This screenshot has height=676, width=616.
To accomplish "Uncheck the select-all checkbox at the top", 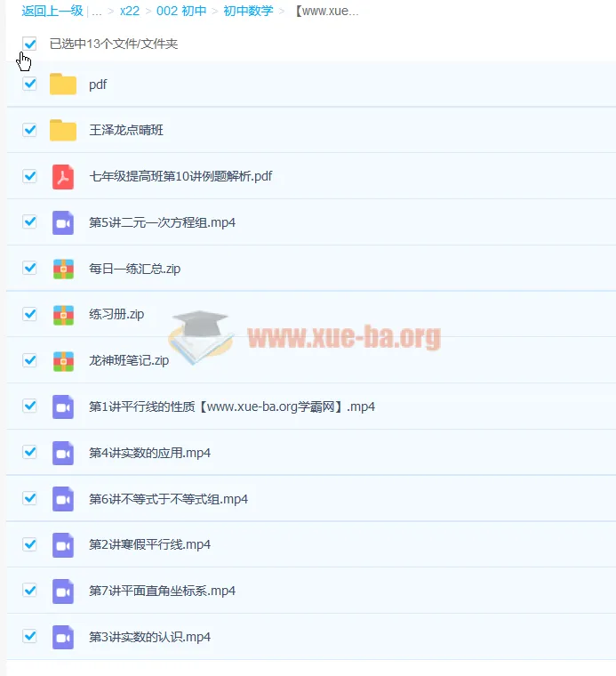I will [x=30, y=44].
